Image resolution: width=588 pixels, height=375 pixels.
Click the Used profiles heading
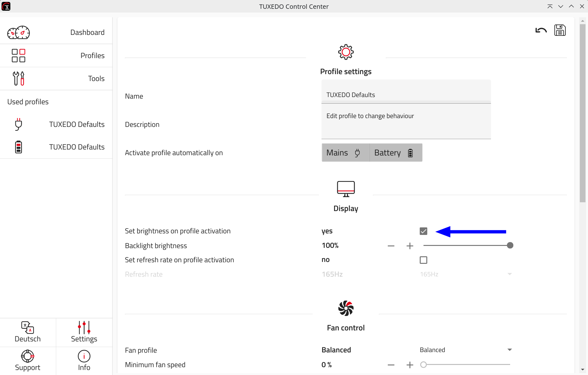click(28, 102)
